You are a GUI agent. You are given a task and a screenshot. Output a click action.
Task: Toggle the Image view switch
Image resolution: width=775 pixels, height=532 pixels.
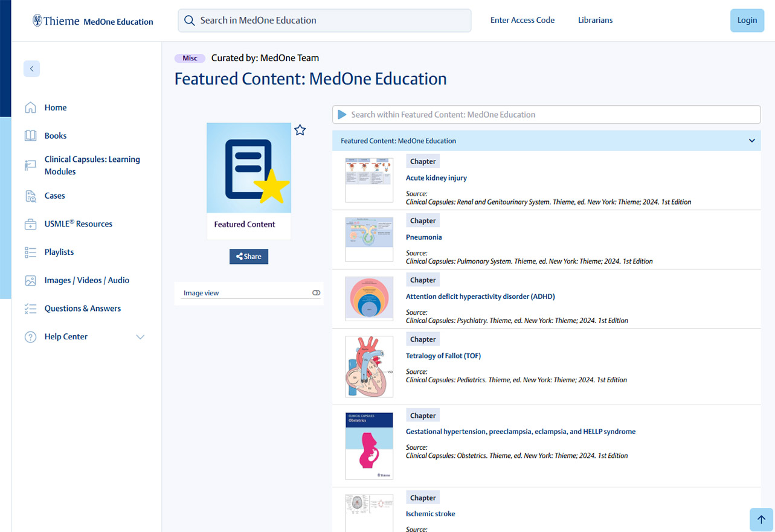pyautogui.click(x=316, y=293)
